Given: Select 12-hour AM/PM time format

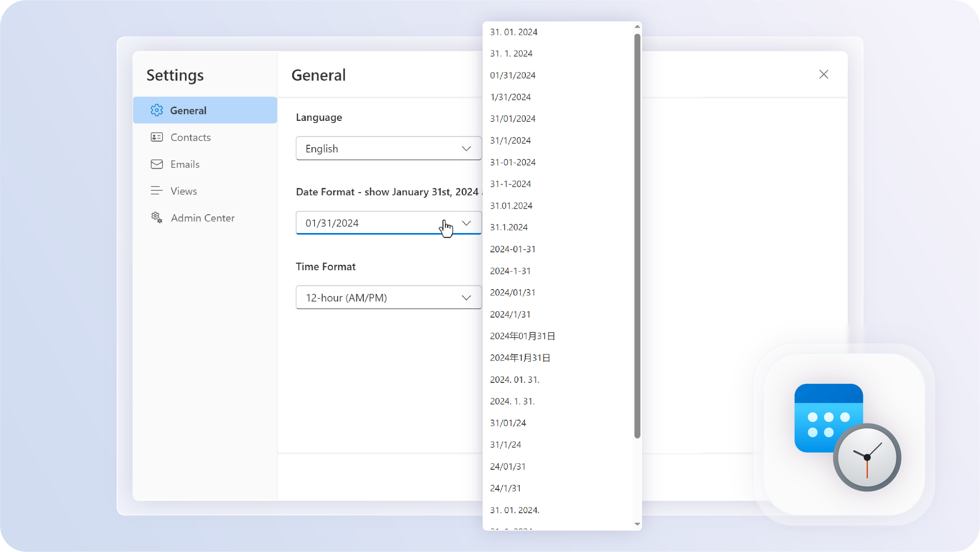Looking at the screenshot, I should click(388, 297).
